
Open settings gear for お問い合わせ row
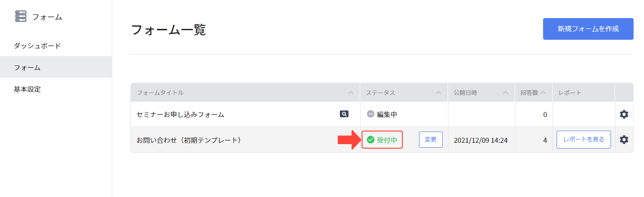tap(624, 140)
